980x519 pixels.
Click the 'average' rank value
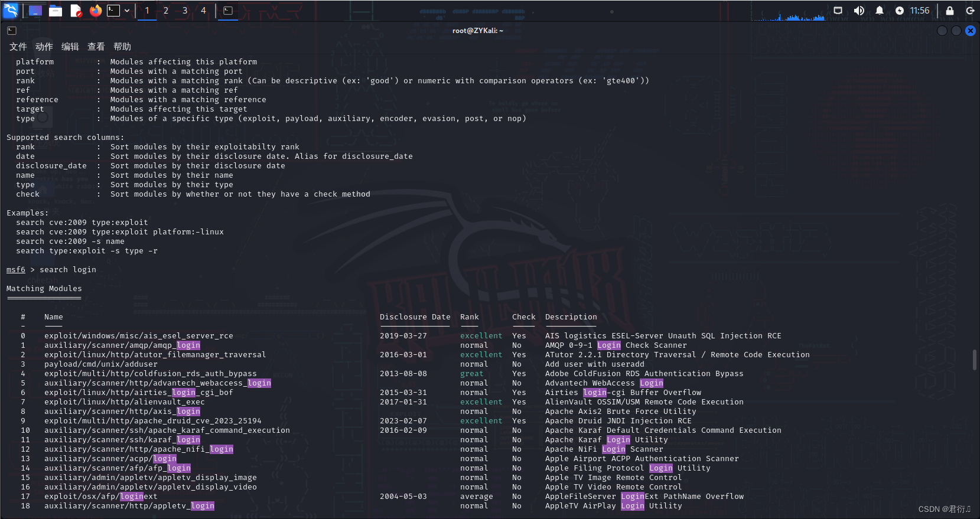(477, 497)
